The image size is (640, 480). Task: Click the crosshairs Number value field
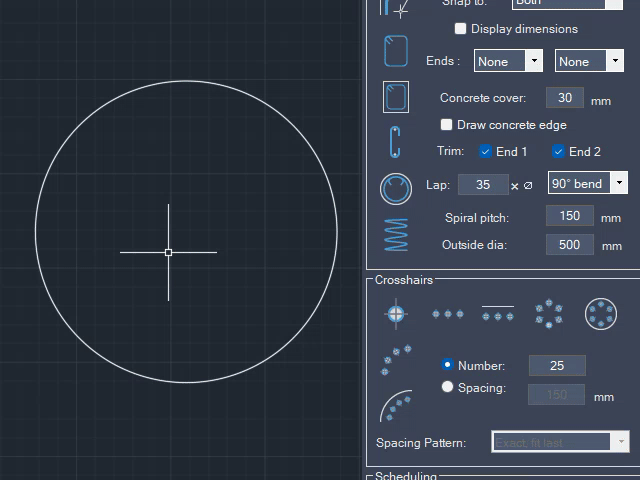click(x=557, y=366)
